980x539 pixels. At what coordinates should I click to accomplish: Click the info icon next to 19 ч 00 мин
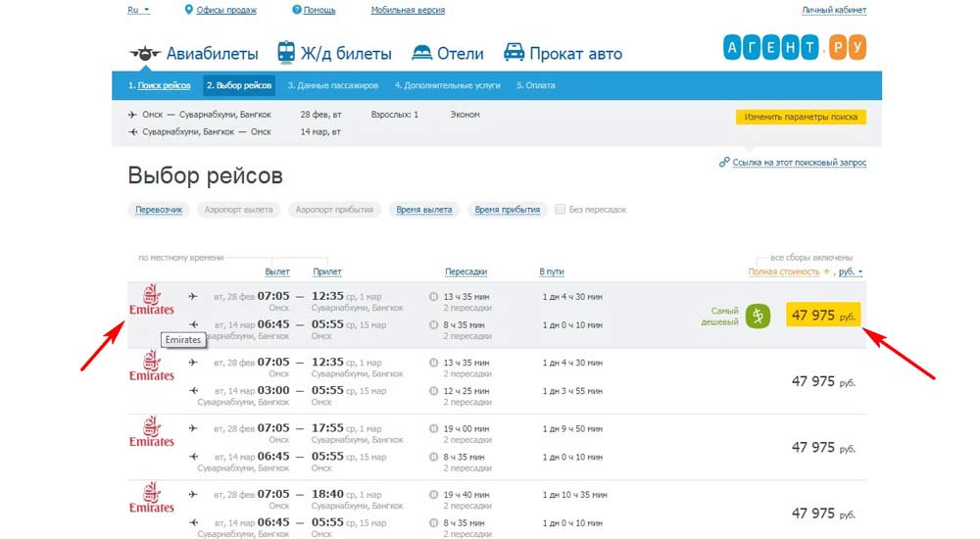433,429
